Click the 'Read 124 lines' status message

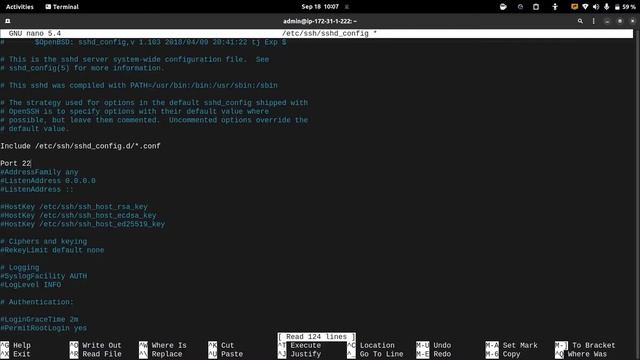(x=316, y=337)
